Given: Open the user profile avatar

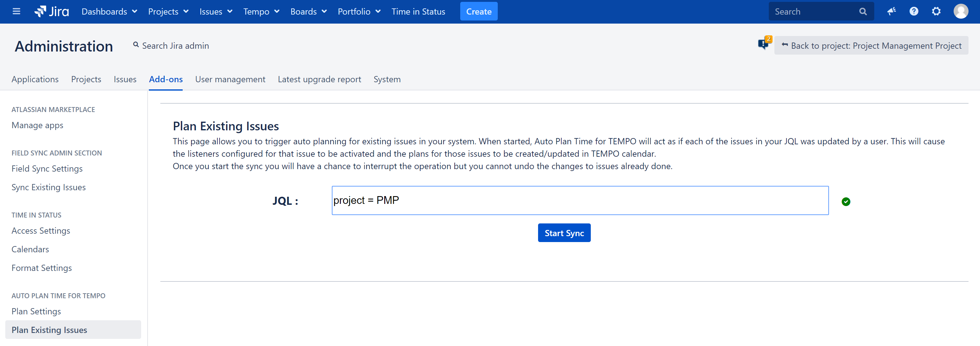Looking at the screenshot, I should (960, 11).
